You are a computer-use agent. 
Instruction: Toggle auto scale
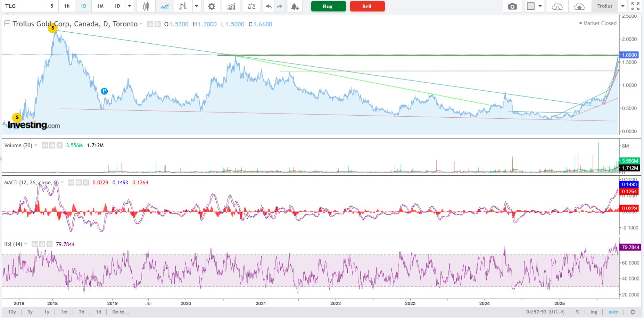613,312
